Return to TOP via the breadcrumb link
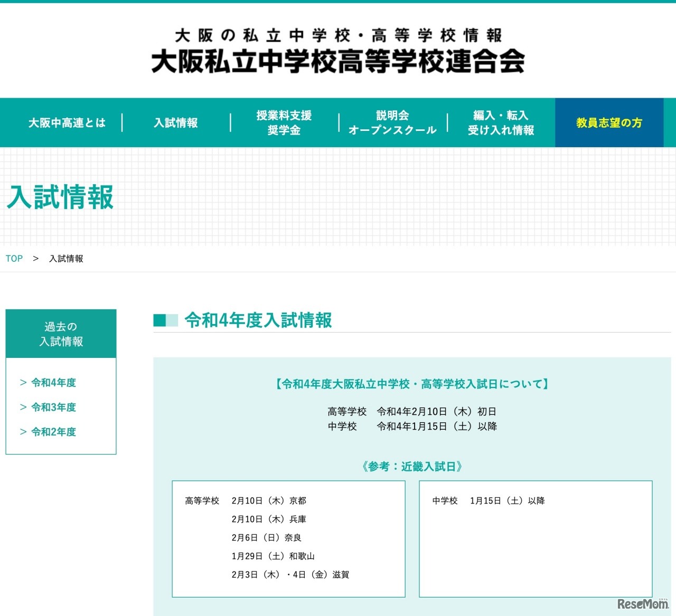 click(14, 258)
